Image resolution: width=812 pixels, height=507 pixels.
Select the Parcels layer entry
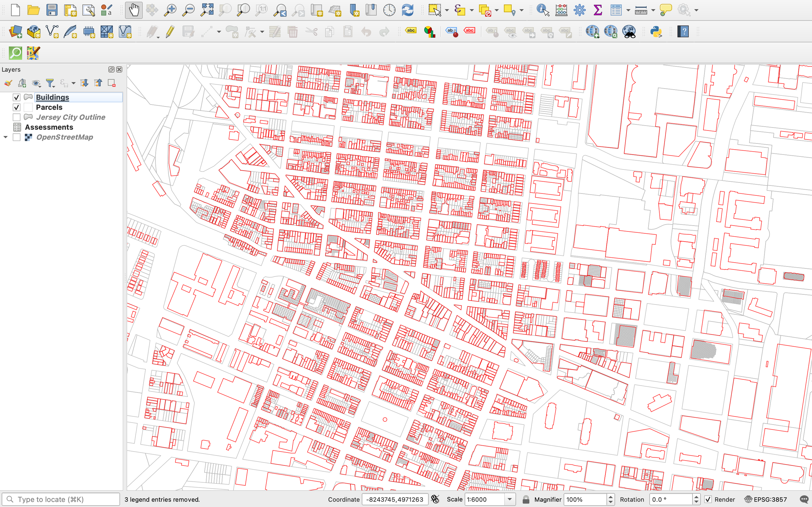click(x=49, y=107)
